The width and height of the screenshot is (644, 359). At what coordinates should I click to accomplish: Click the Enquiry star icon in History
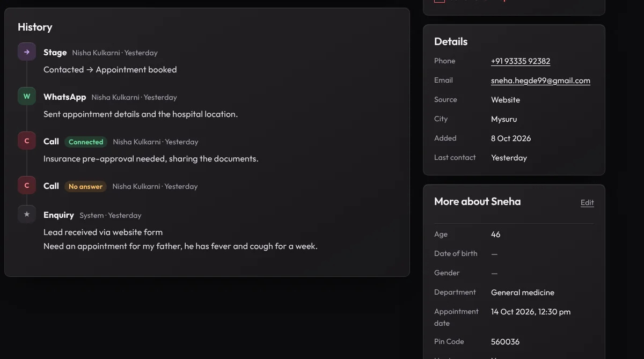point(27,215)
